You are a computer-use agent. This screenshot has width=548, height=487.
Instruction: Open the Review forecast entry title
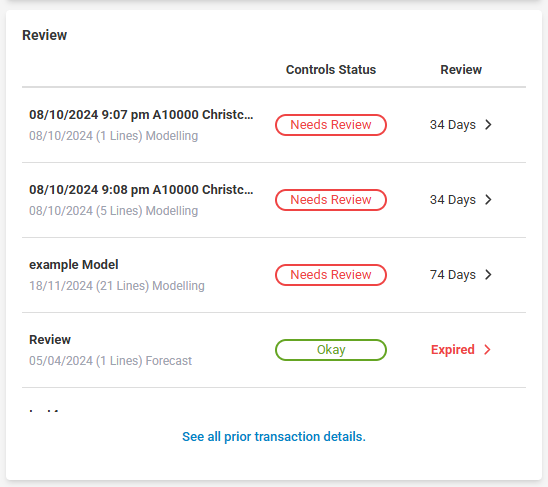click(x=50, y=339)
